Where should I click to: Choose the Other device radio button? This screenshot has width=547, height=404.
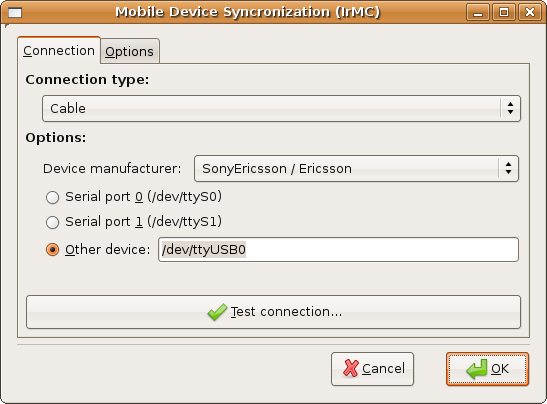coord(52,249)
